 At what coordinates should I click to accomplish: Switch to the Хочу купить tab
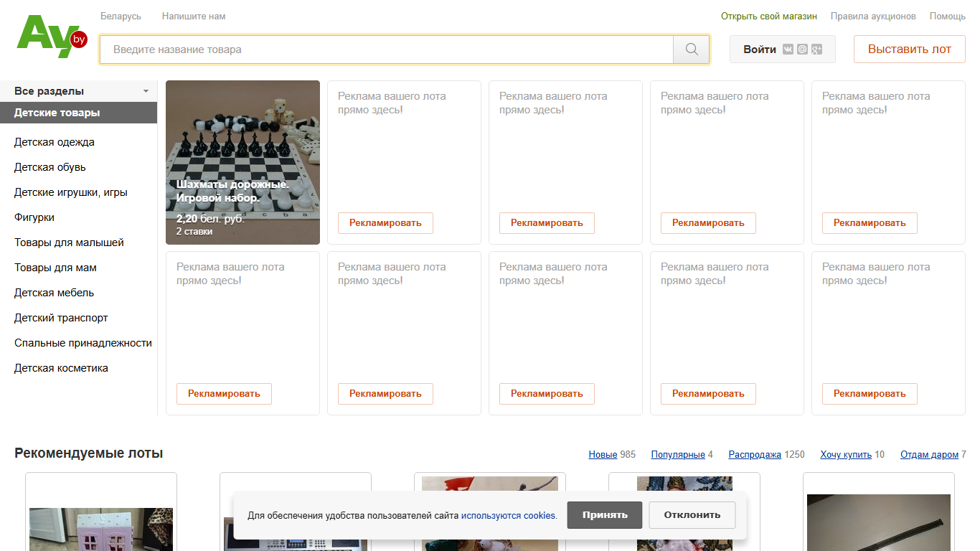point(846,454)
